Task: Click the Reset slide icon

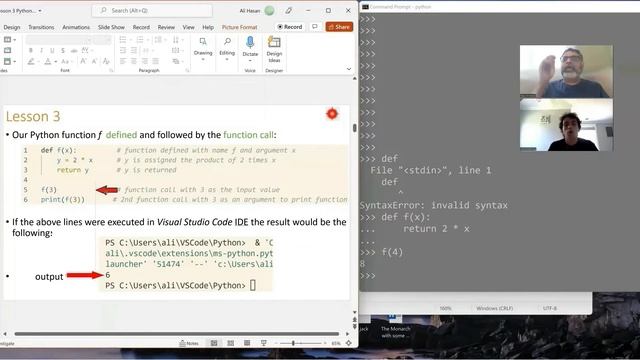Action: (x=7, y=50)
